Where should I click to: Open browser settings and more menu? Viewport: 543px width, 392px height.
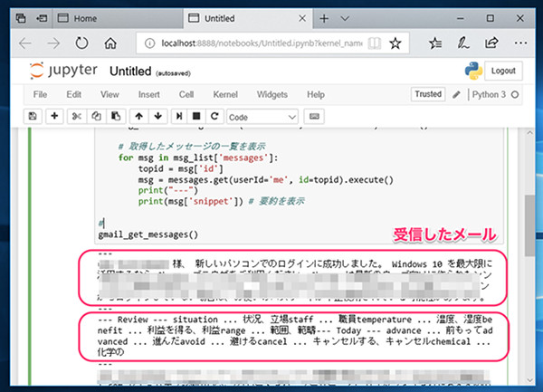pyautogui.click(x=520, y=43)
